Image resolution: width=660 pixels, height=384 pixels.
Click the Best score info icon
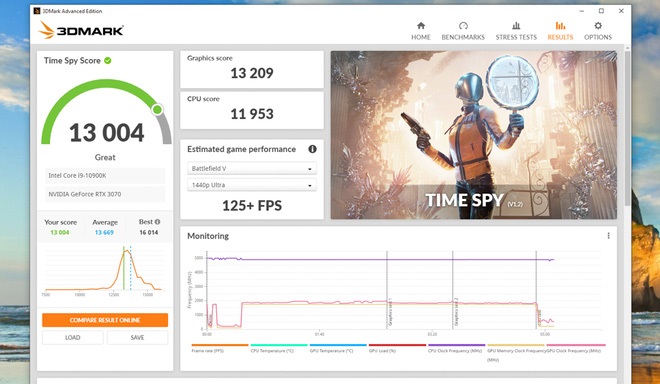pos(157,222)
